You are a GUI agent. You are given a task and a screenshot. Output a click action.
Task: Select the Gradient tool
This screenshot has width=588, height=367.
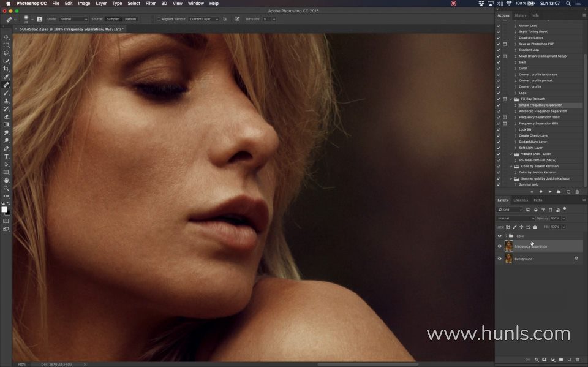(6, 124)
